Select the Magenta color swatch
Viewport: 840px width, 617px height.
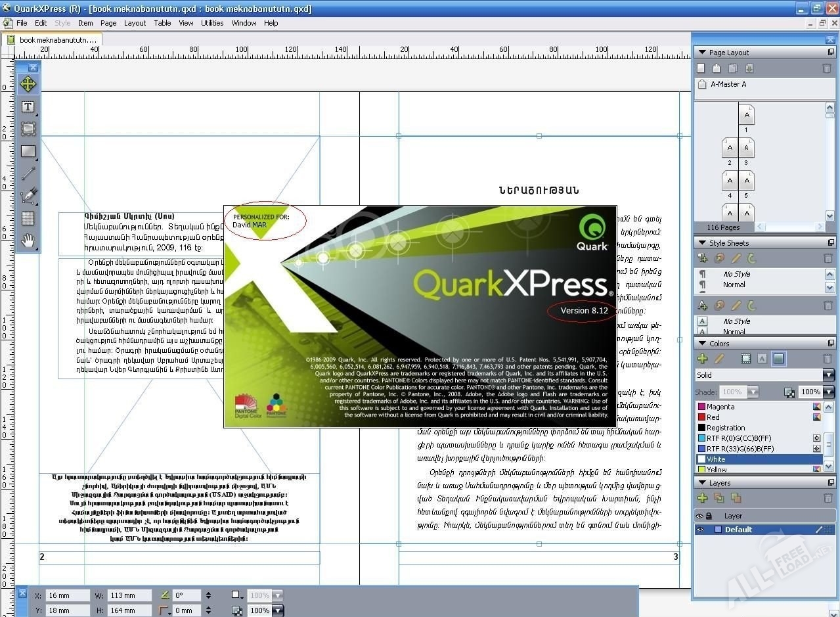pos(720,407)
